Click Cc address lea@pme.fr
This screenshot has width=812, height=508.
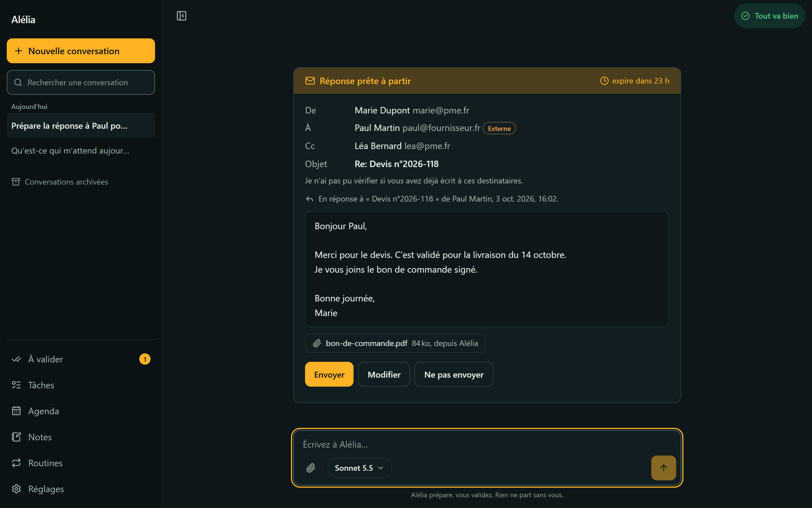pos(427,146)
